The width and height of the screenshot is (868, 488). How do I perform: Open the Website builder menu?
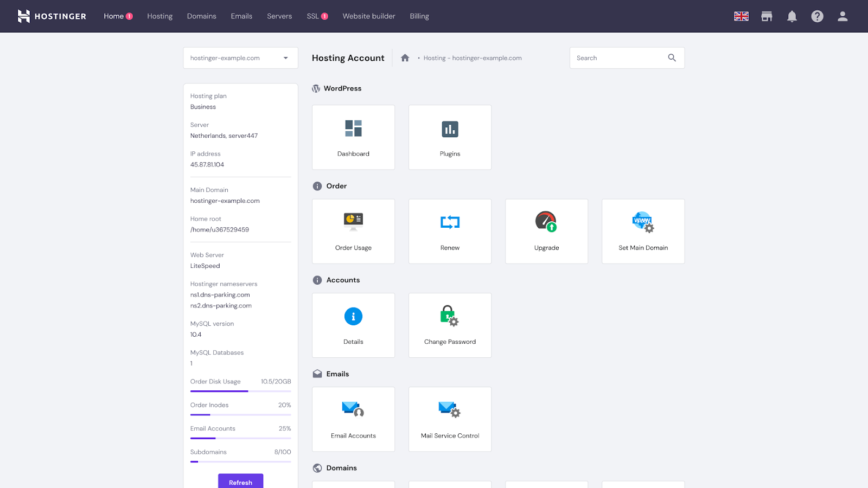coord(369,16)
